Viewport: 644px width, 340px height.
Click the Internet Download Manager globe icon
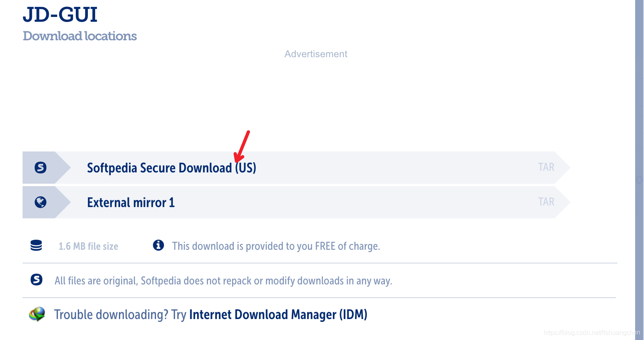coord(37,314)
